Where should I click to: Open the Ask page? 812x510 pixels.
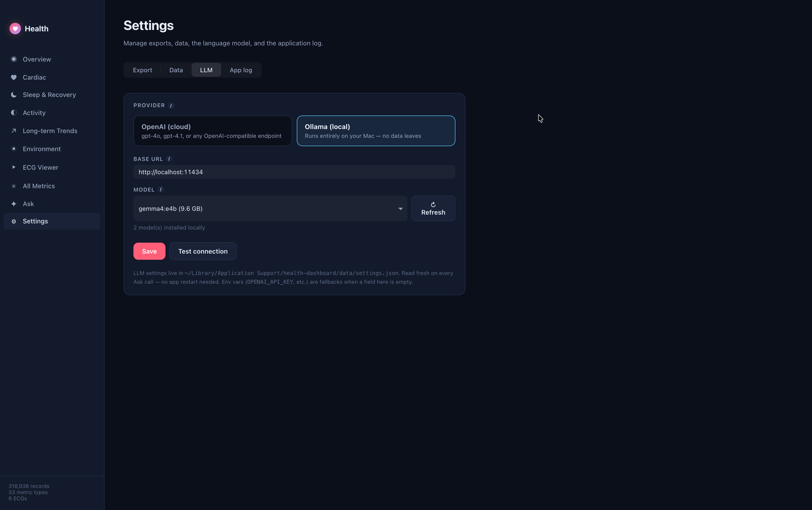[x=52, y=204]
